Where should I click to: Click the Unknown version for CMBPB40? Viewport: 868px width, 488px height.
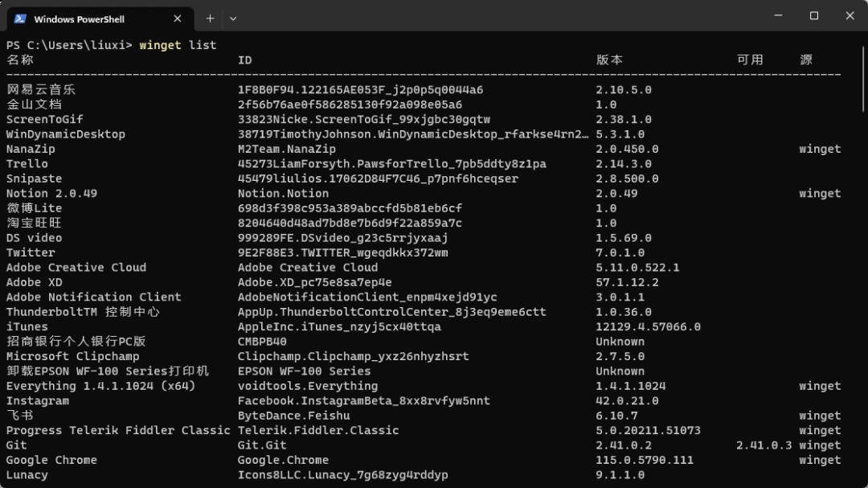(620, 341)
